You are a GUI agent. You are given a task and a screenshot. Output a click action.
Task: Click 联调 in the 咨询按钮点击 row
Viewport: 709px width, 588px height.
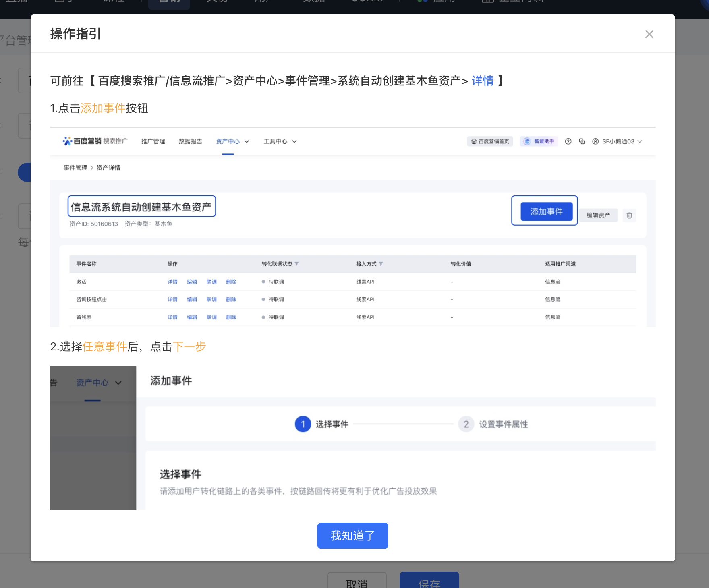211,300
